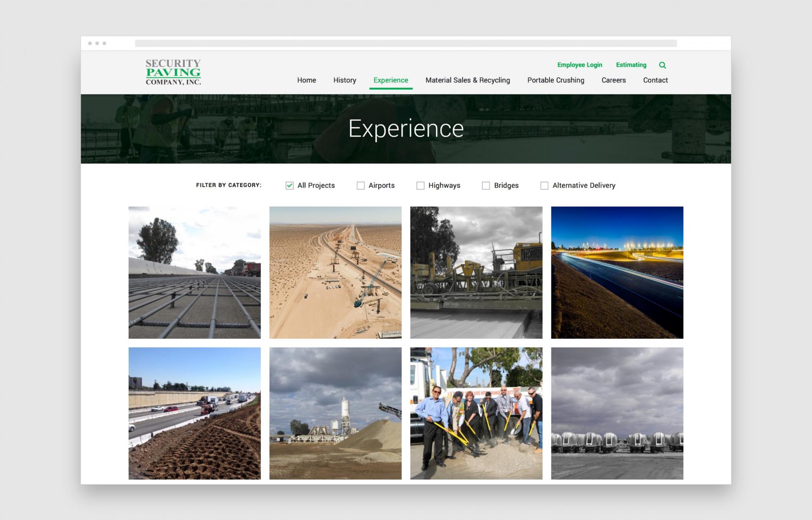Check the Alternative Delivery filter
812x520 pixels.
coord(544,185)
